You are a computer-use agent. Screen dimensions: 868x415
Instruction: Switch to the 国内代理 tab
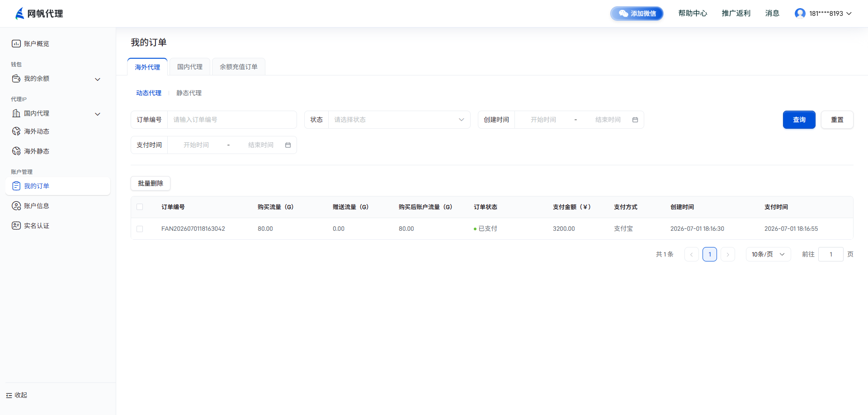click(x=190, y=67)
